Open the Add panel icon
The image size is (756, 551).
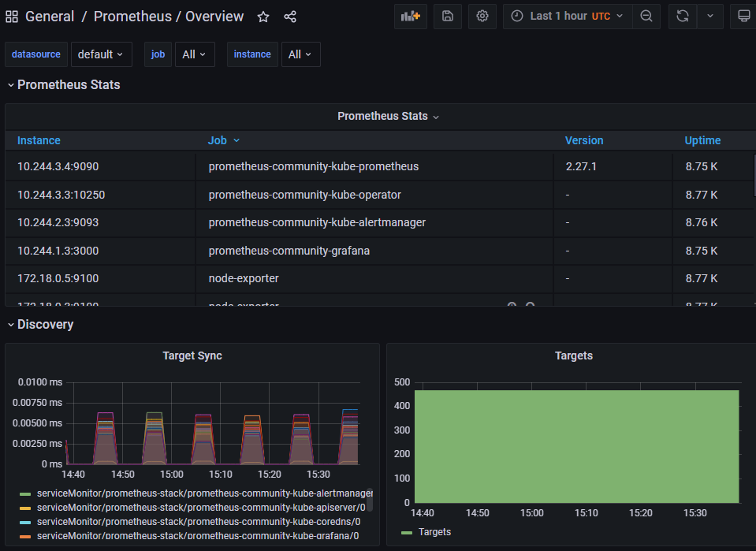pyautogui.click(x=410, y=16)
